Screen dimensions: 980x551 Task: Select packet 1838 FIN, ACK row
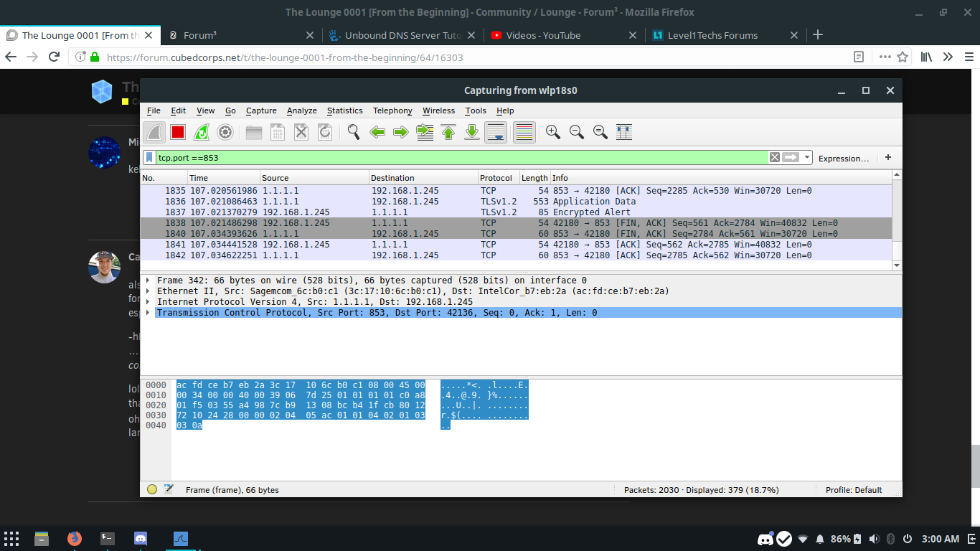tap(517, 223)
